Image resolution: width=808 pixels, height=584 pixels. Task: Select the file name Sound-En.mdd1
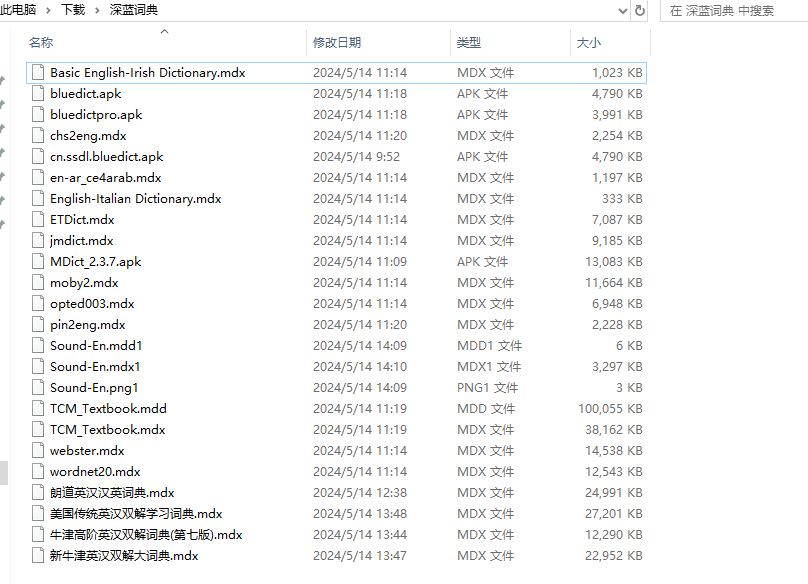(x=96, y=346)
